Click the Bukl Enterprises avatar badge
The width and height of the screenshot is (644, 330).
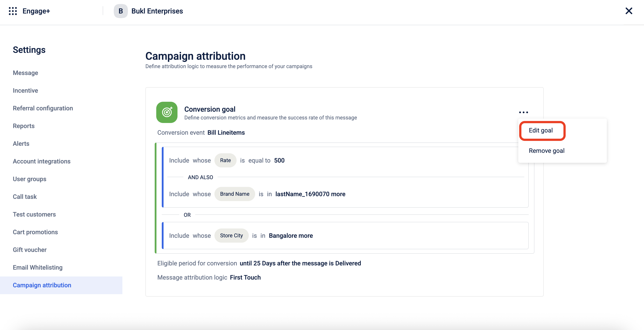(120, 11)
